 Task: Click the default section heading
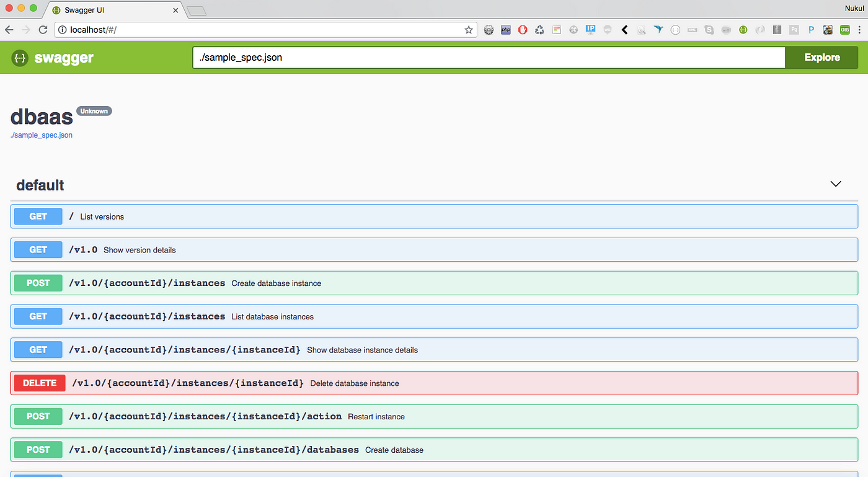coord(40,185)
